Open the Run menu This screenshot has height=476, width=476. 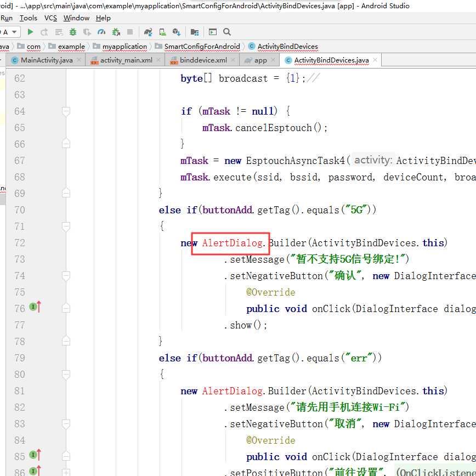point(7,18)
